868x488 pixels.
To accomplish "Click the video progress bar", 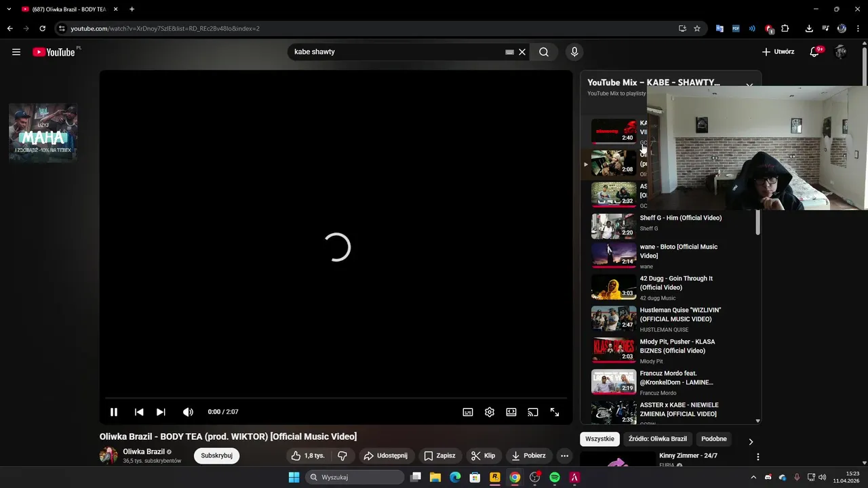I will [336, 399].
